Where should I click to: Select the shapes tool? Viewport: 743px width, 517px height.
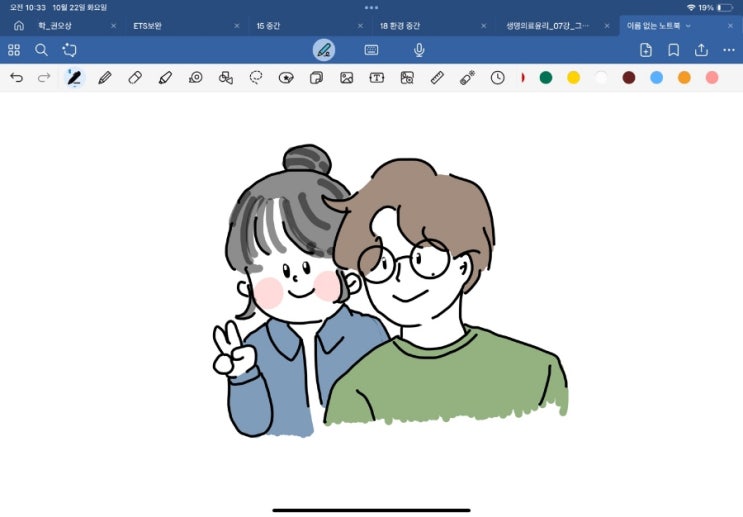(226, 78)
